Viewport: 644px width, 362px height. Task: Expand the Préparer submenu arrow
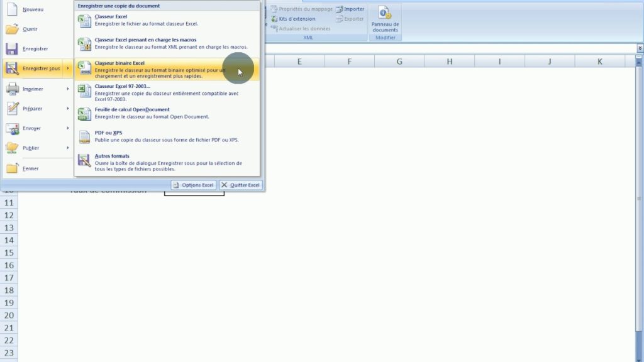click(x=68, y=108)
